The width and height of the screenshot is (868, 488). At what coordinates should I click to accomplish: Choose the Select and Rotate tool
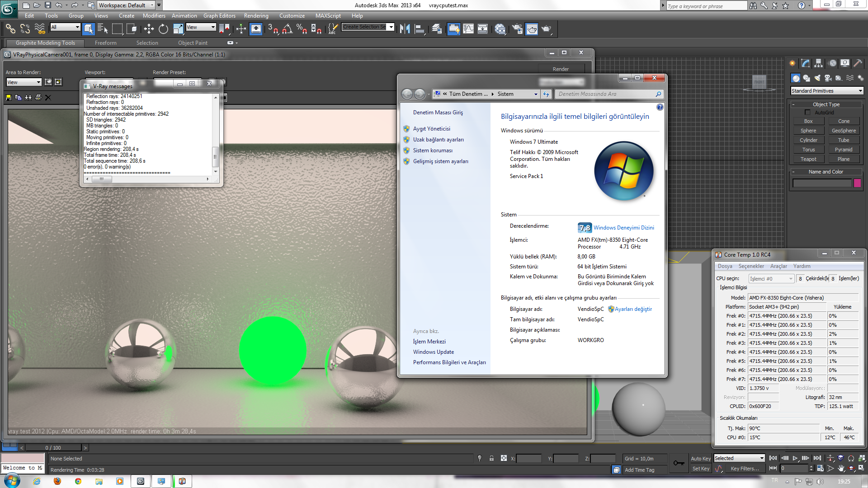(163, 29)
